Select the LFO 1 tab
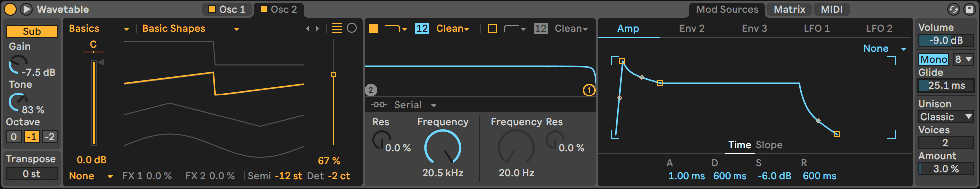 tap(817, 28)
